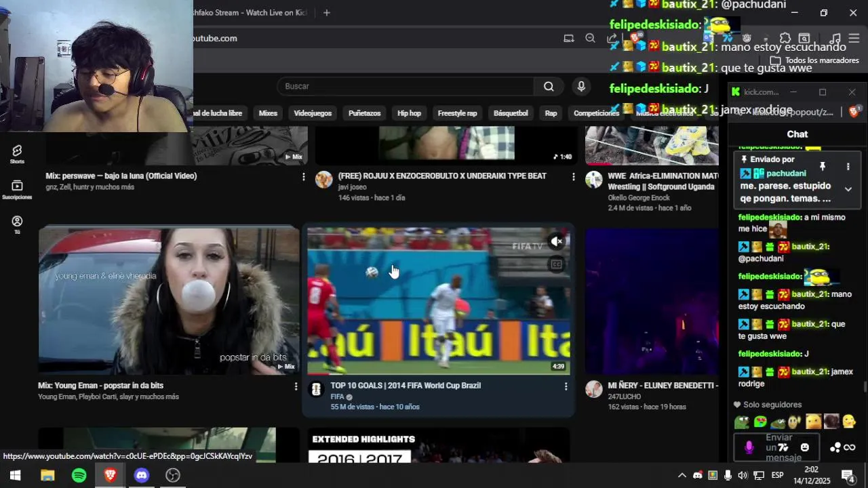
Task: Click the volume speaker icon in system tray
Action: click(743, 475)
